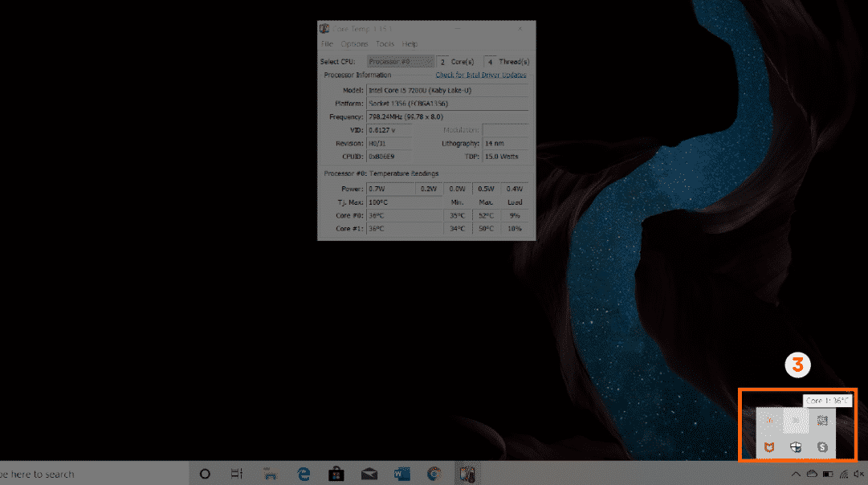Click Core #0 load value 9%

coord(515,215)
